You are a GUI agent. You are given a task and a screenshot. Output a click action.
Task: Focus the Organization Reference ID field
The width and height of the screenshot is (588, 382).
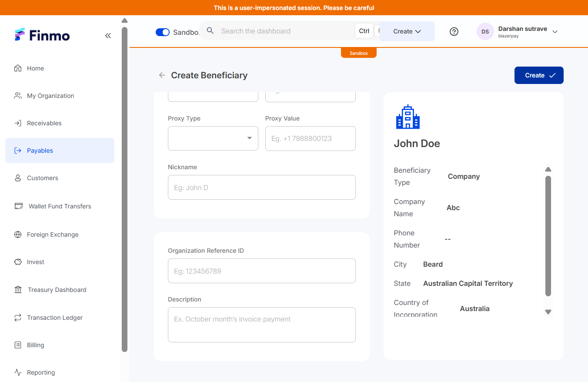[x=262, y=271]
